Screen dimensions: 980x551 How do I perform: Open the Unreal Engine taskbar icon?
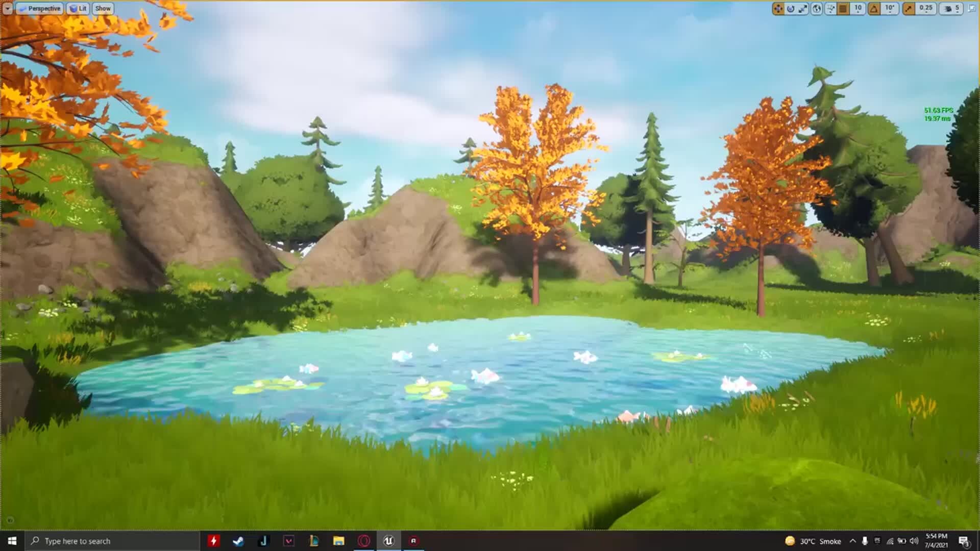tap(389, 541)
